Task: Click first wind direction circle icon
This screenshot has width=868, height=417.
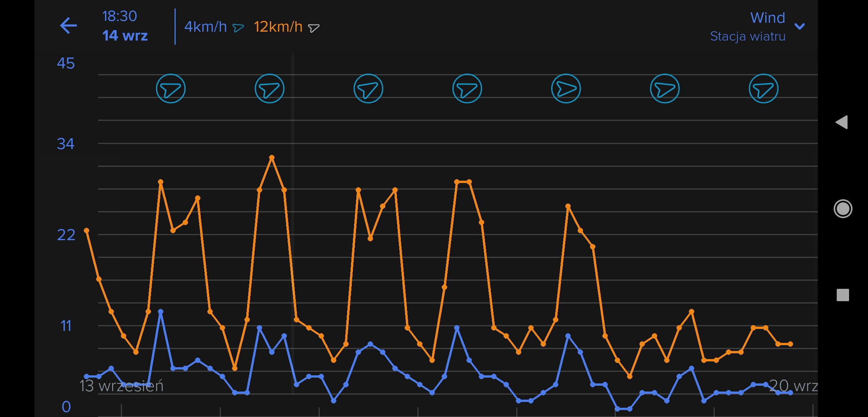Action: [x=171, y=88]
